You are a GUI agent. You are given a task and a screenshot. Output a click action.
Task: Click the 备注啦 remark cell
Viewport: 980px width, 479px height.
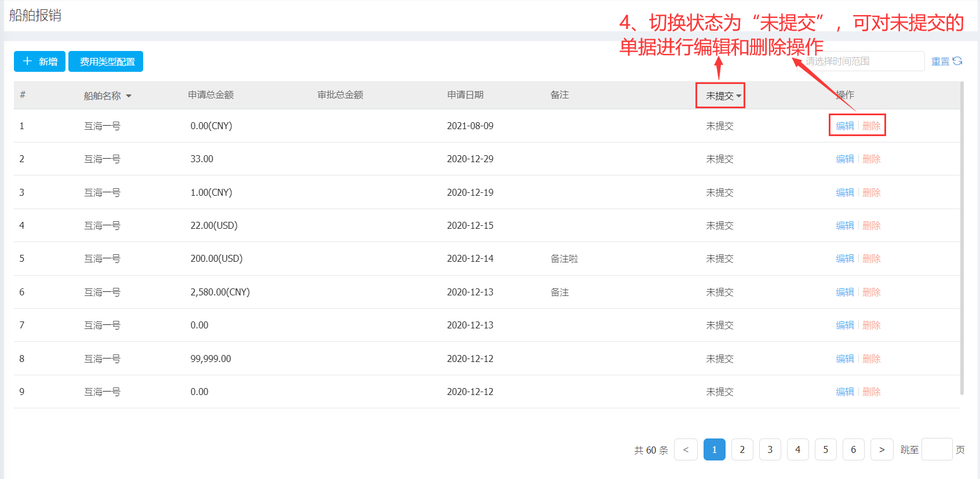click(x=564, y=258)
